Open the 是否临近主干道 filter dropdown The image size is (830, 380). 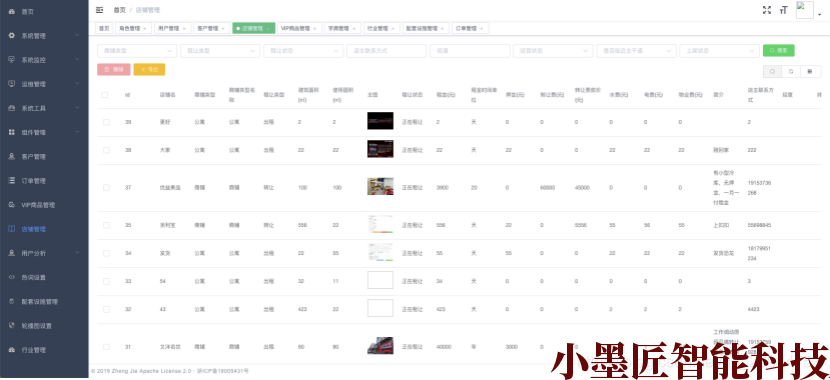[636, 51]
